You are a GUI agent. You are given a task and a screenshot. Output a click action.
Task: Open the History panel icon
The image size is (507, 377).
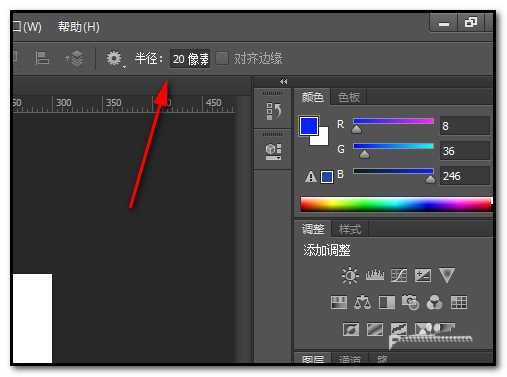point(274,111)
